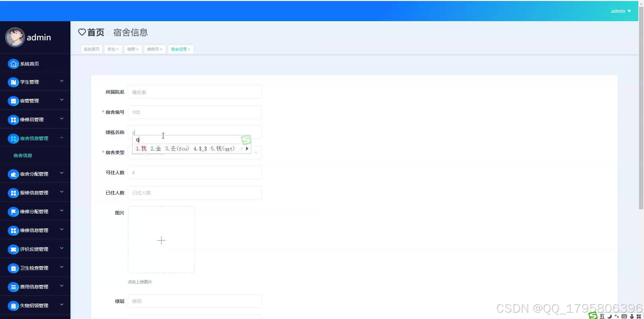Focus the 楼层 input field
The image size is (644, 319).
[195, 301]
